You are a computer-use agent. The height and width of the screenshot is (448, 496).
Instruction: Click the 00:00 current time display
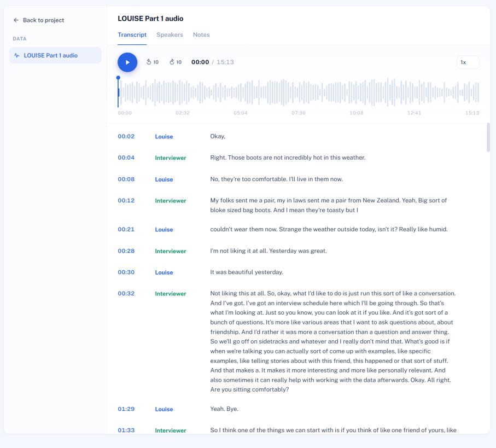point(200,62)
